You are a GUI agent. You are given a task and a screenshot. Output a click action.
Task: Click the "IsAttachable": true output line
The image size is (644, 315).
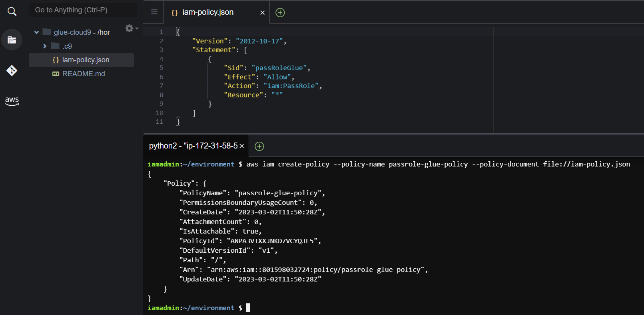(x=221, y=231)
